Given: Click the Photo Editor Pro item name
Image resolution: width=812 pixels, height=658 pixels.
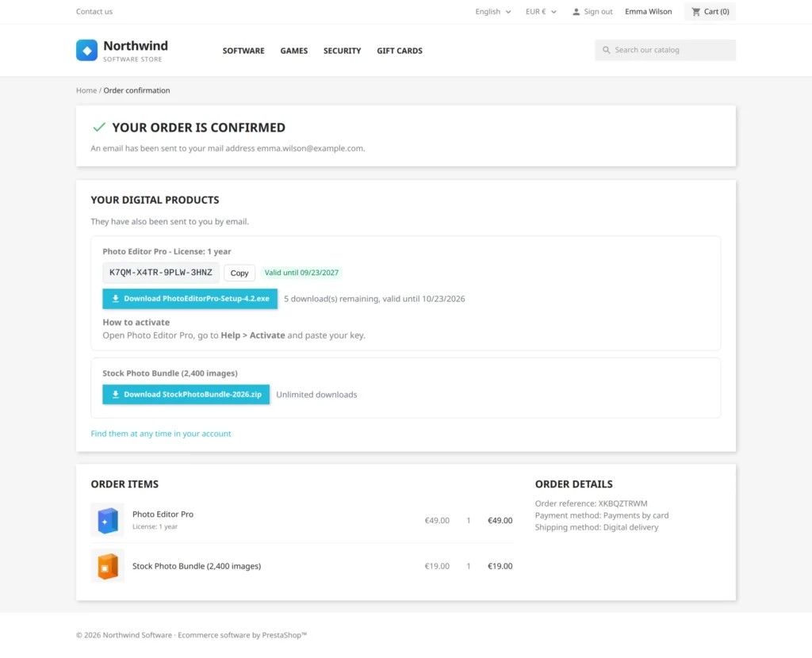Looking at the screenshot, I should pyautogui.click(x=163, y=514).
